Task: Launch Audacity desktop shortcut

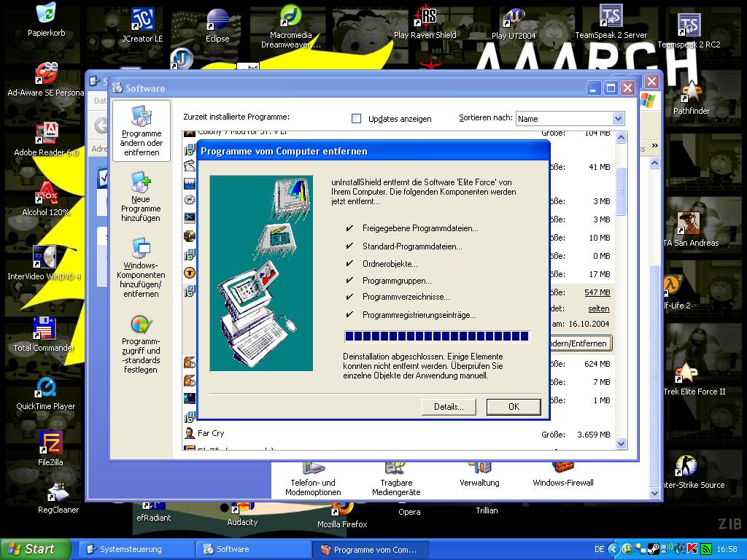Action: [242, 516]
